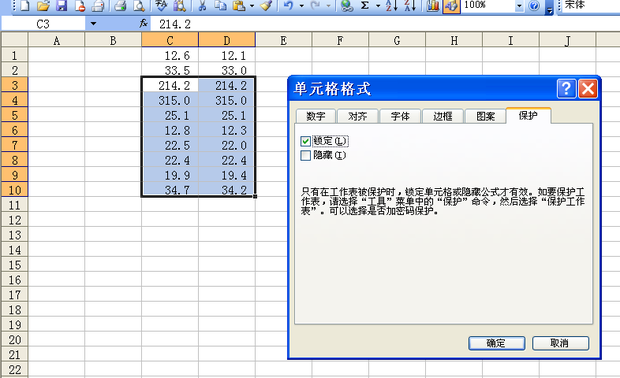Click cell containing 33.0
This screenshot has height=378, width=620.
(x=227, y=70)
